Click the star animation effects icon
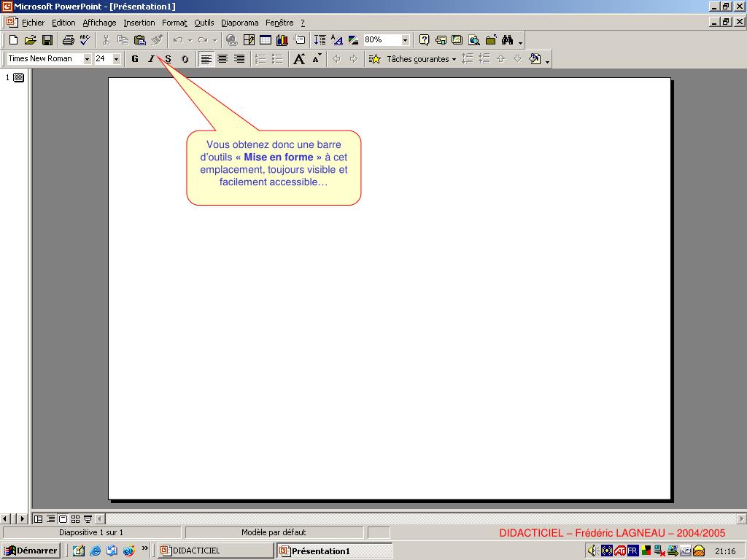 375,59
